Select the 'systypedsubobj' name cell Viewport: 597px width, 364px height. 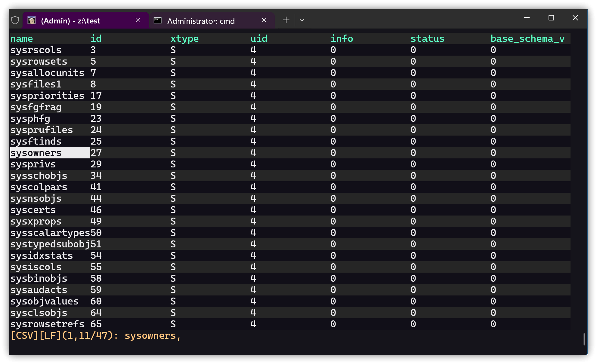(x=50, y=244)
